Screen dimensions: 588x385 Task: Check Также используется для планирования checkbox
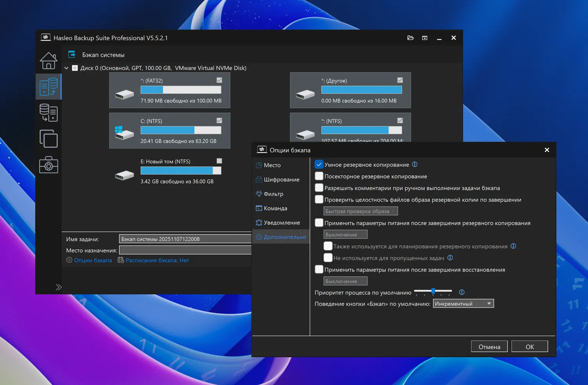(328, 246)
